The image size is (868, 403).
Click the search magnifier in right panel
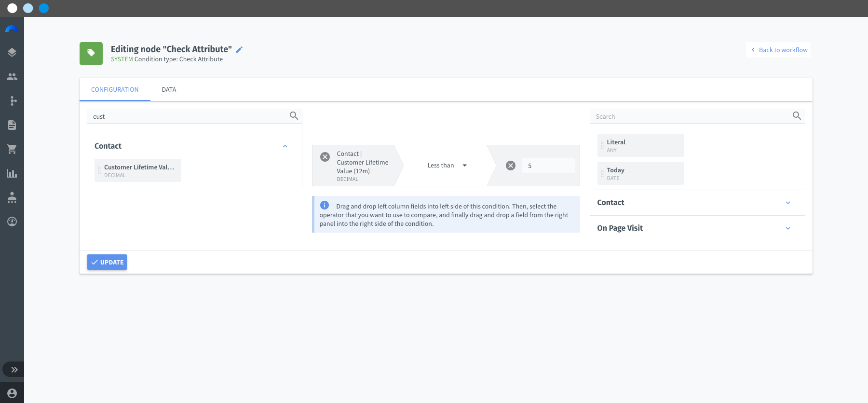797,116
